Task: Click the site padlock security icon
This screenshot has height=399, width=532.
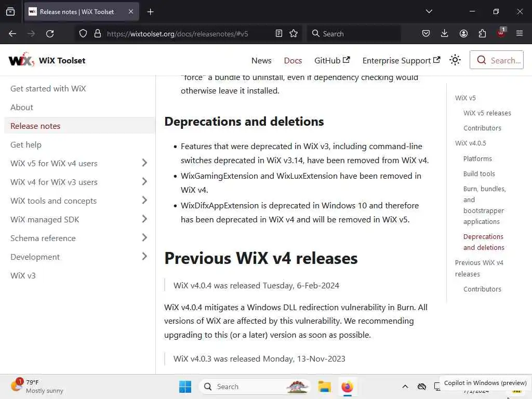Action: click(98, 34)
